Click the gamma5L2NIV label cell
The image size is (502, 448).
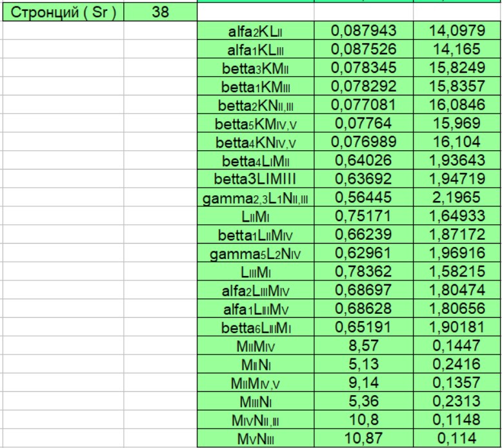tap(256, 253)
